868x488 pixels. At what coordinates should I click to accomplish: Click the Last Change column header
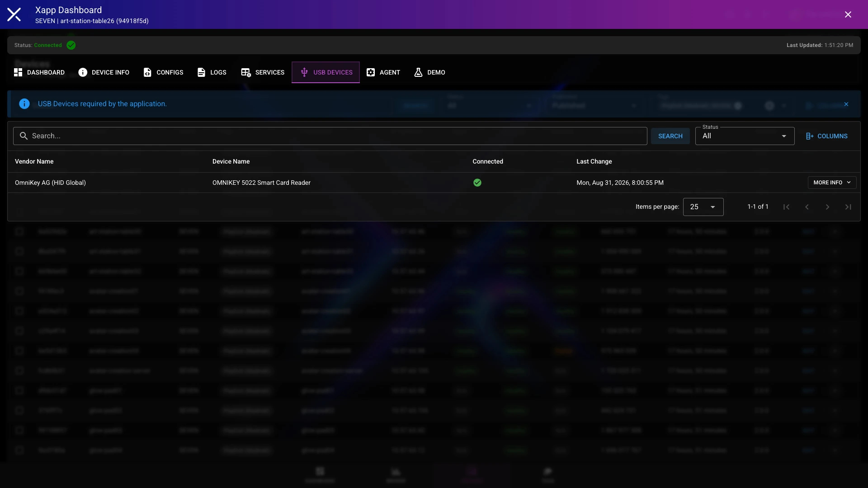[594, 161]
